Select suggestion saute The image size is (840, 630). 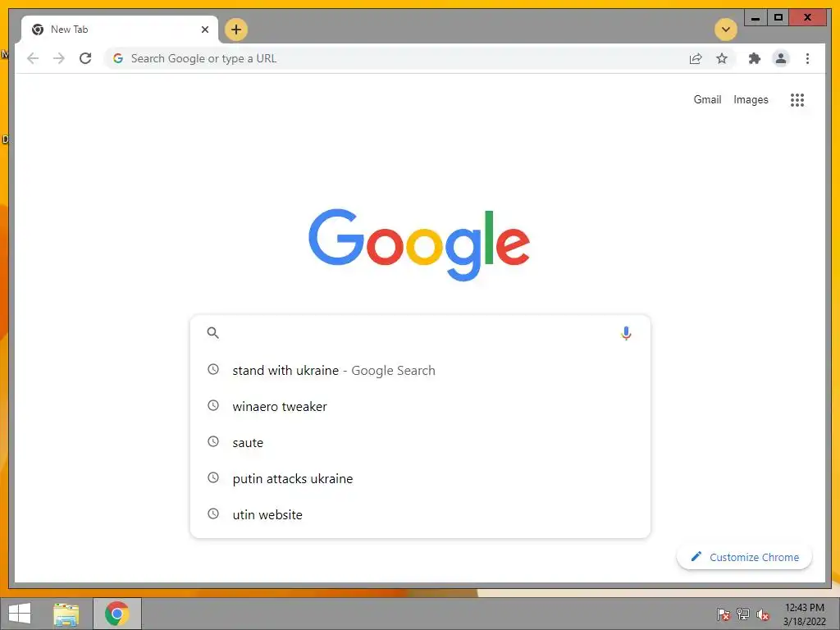420,442
